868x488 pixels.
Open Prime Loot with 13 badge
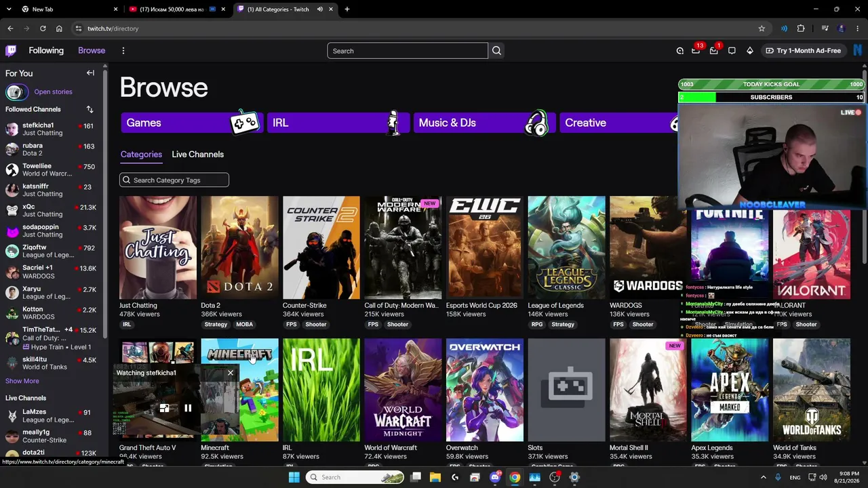(696, 51)
